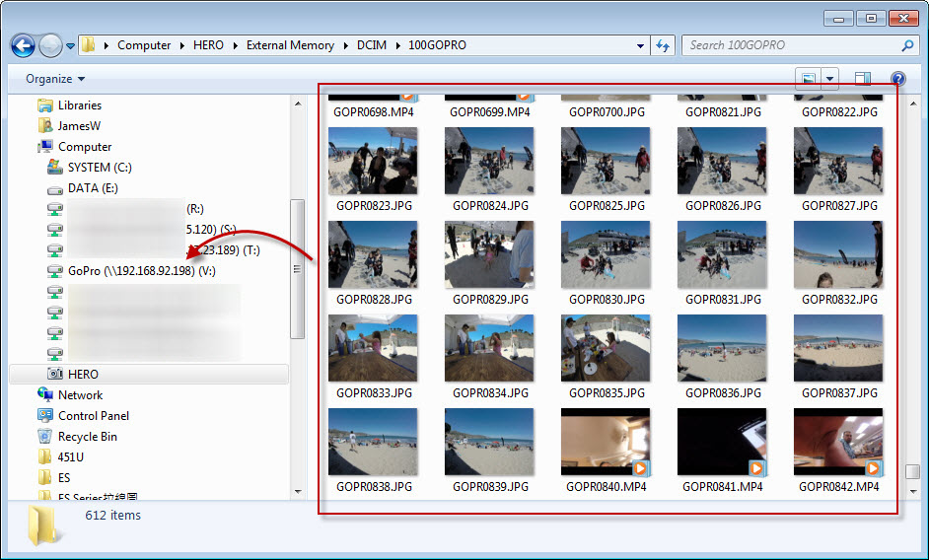Select the HERO device in sidebar
The height and width of the screenshot is (560, 929).
pyautogui.click(x=83, y=375)
